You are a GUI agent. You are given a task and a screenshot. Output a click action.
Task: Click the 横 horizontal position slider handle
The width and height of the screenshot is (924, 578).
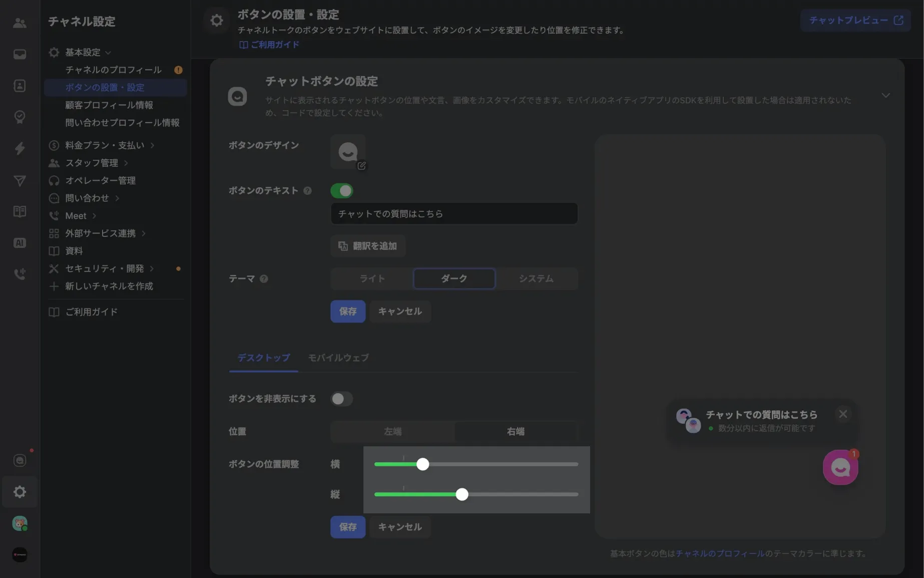pos(423,464)
